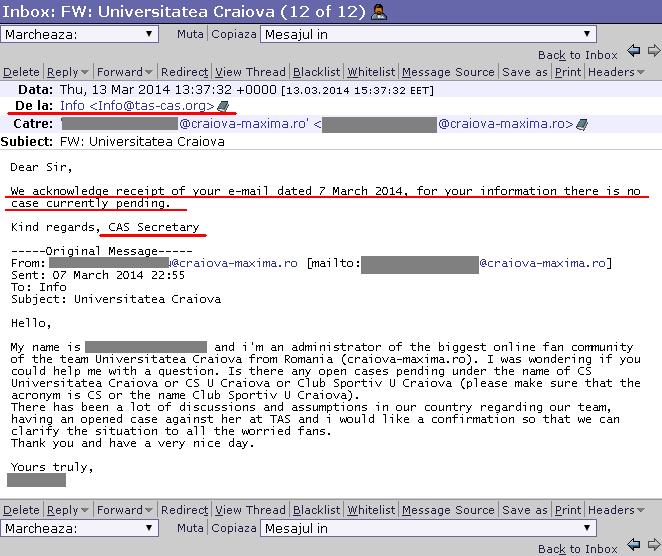Click View Thread in the bottom toolbar
662x556 pixels.
(x=250, y=510)
